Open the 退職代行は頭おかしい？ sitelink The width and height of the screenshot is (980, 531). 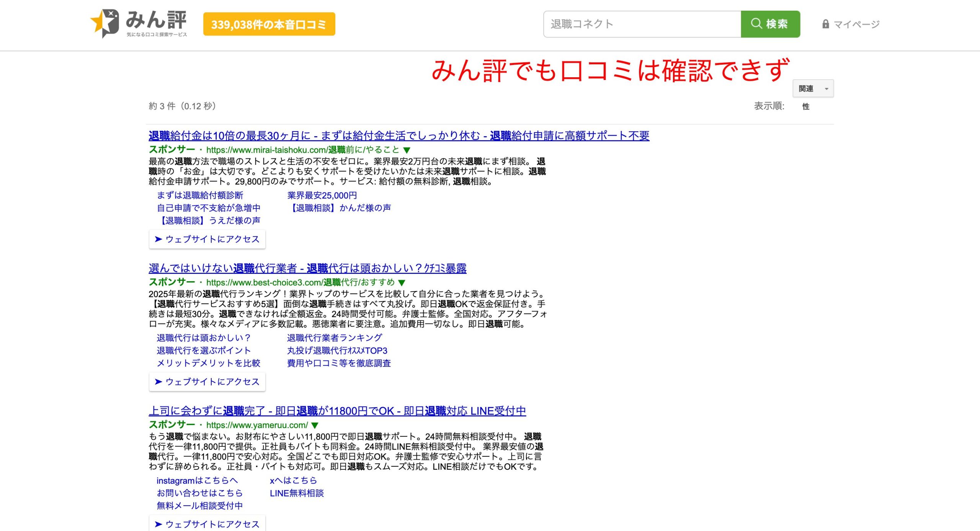(x=204, y=338)
